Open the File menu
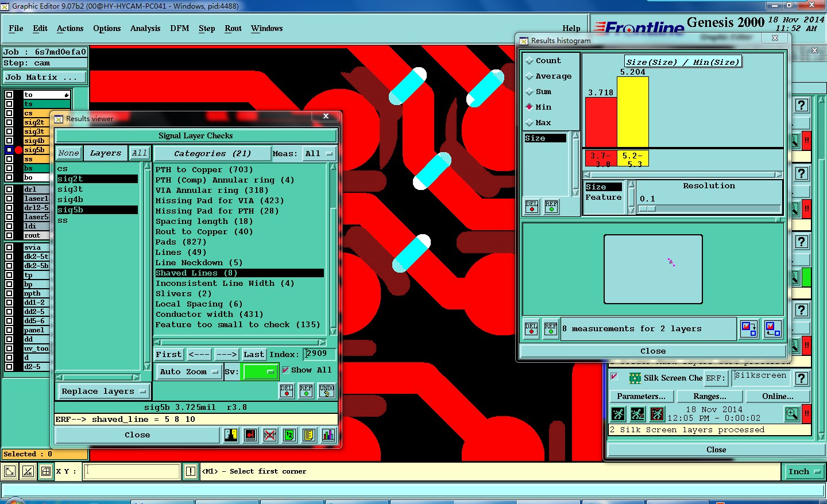The width and height of the screenshot is (827, 504). (x=16, y=28)
